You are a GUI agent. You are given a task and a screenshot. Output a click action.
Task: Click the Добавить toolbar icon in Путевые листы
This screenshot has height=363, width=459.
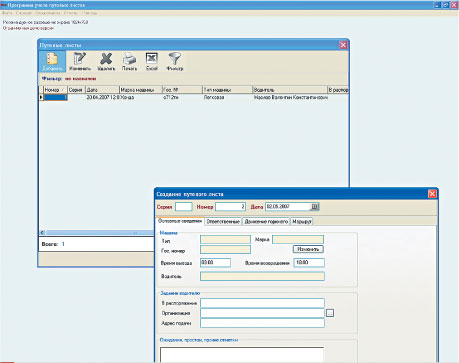(52, 61)
